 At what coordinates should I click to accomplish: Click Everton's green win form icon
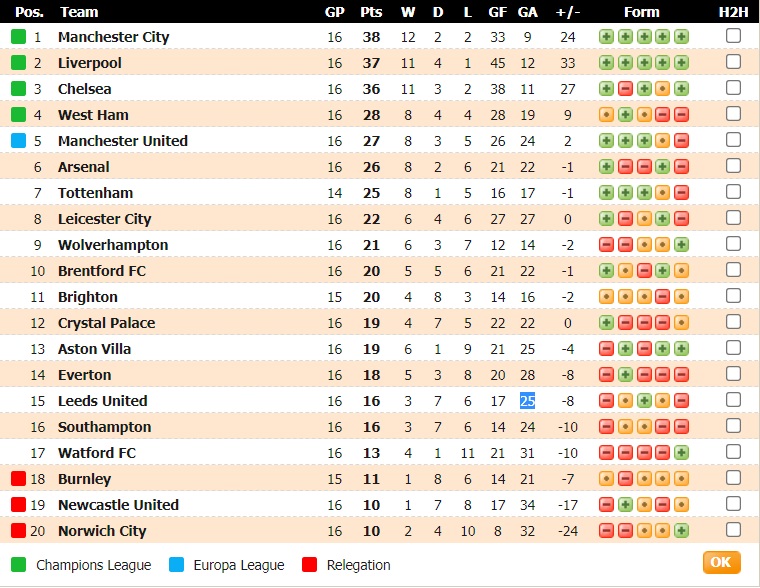coord(625,375)
